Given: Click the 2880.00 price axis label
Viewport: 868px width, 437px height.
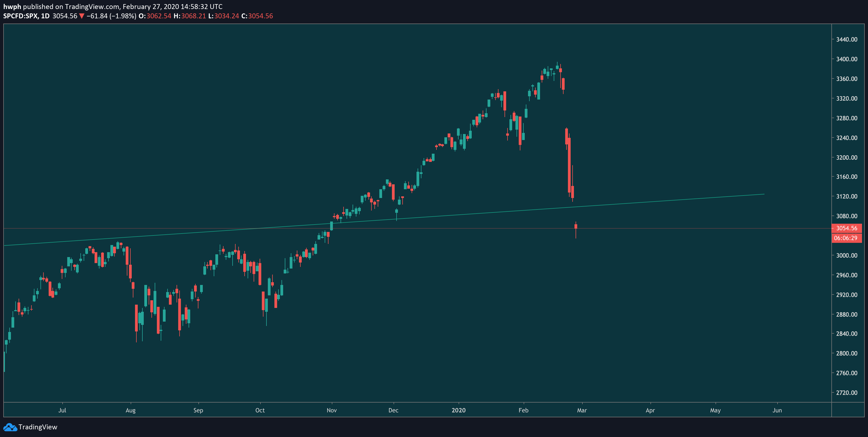Looking at the screenshot, I should tap(847, 314).
